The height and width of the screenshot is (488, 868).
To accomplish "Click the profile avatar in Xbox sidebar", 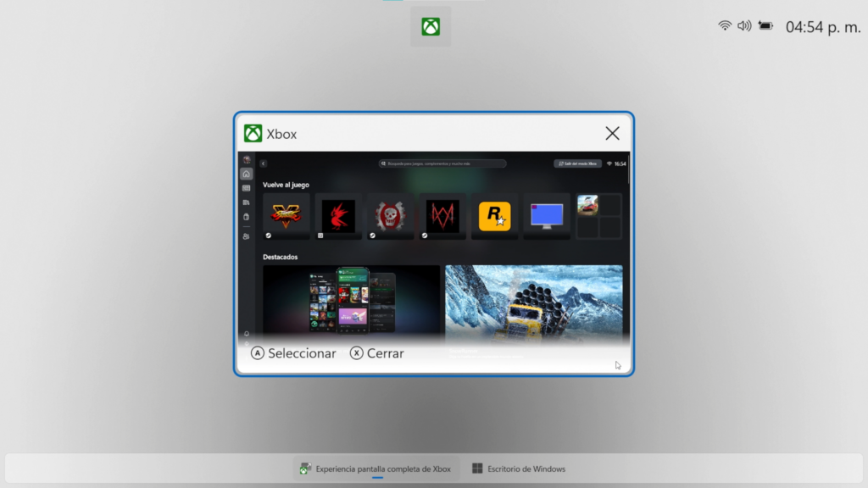I will point(247,160).
